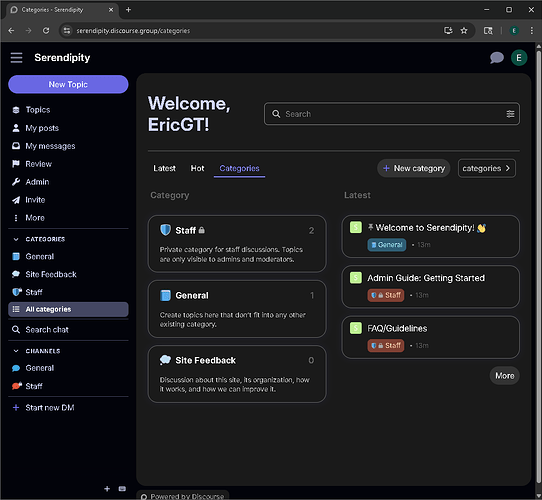This screenshot has width=542, height=500.
Task: Click the New category button
Action: (x=414, y=168)
